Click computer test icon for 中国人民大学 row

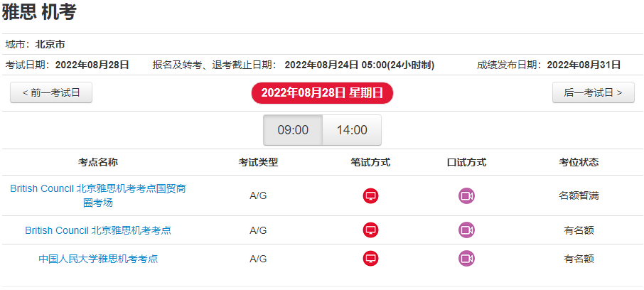pyautogui.click(x=370, y=259)
